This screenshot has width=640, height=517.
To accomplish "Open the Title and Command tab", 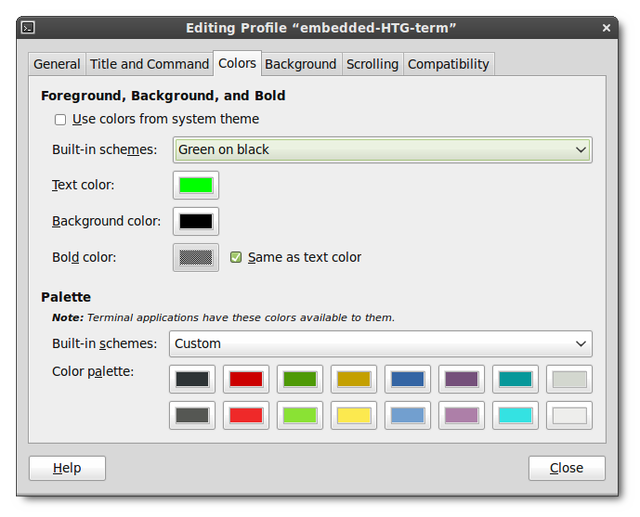I will click(149, 64).
